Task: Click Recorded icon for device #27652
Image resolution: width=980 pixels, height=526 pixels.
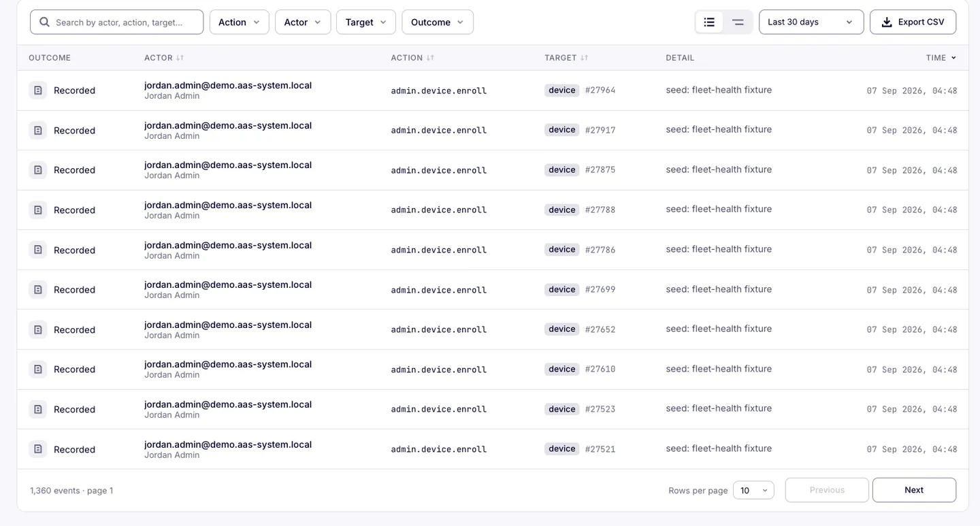Action: 38,329
